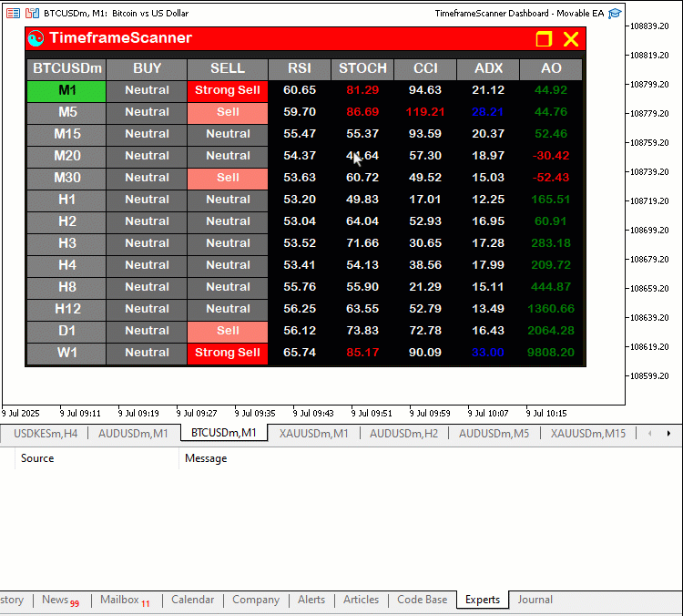Screen dimensions: 683x616
Task: Select the Experts tab
Action: point(482,600)
